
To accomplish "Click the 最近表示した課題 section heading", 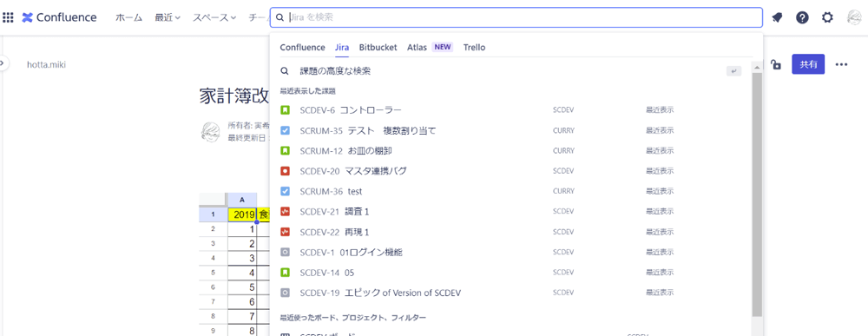I will point(308,91).
